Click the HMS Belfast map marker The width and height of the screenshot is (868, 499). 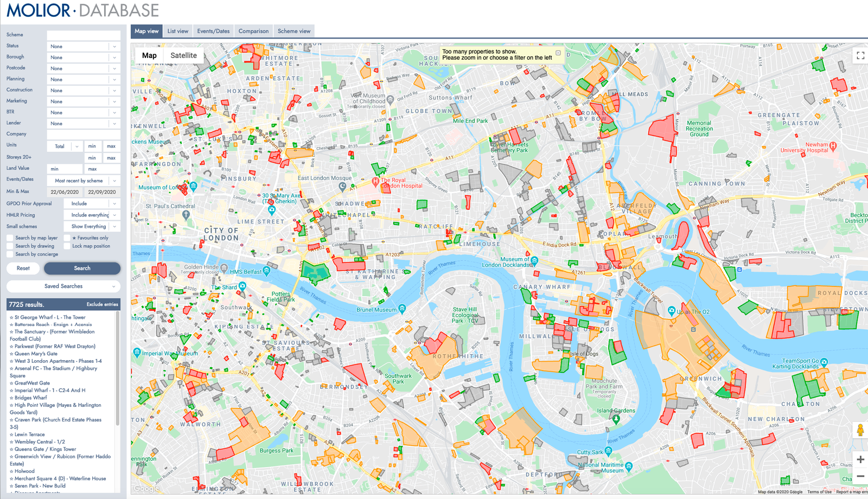click(266, 271)
